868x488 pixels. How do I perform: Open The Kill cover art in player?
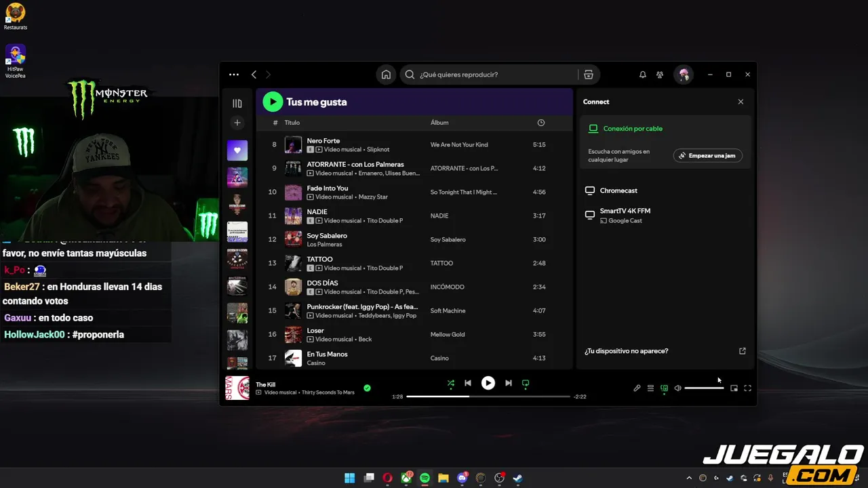click(x=237, y=388)
